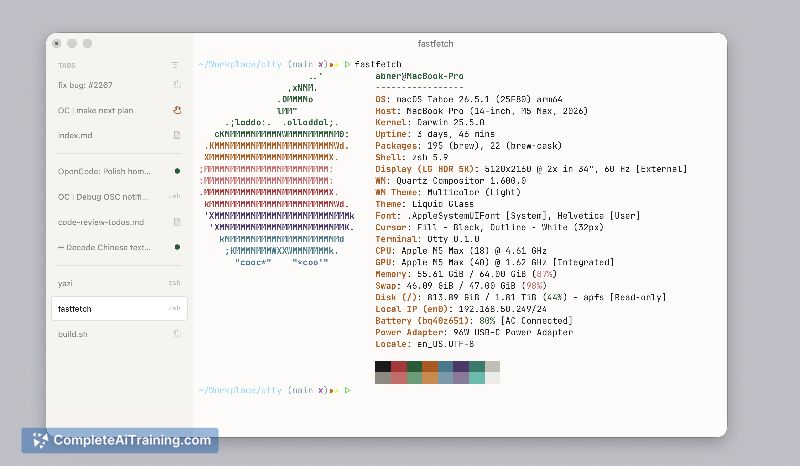
Task: Click the green prompt arrow before the fastfetch command
Action: [x=347, y=64]
